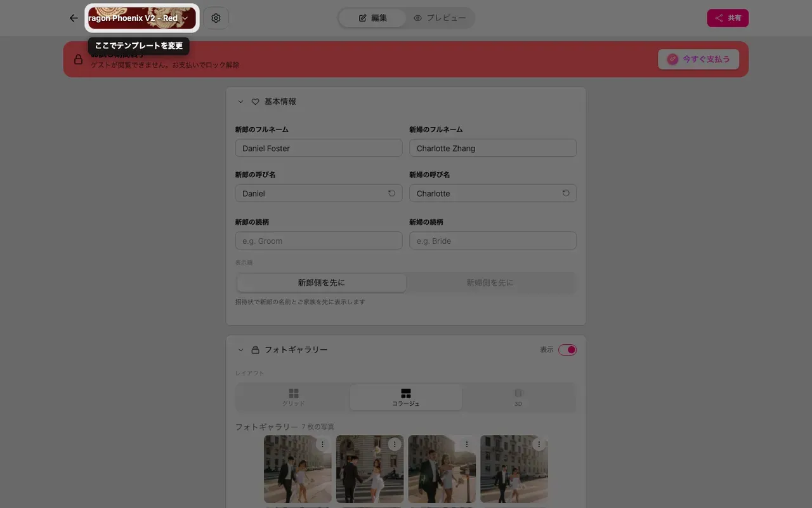Click the 新婦の続柄 field e.g. Bride
Image resolution: width=812 pixels, height=508 pixels.
(x=493, y=241)
